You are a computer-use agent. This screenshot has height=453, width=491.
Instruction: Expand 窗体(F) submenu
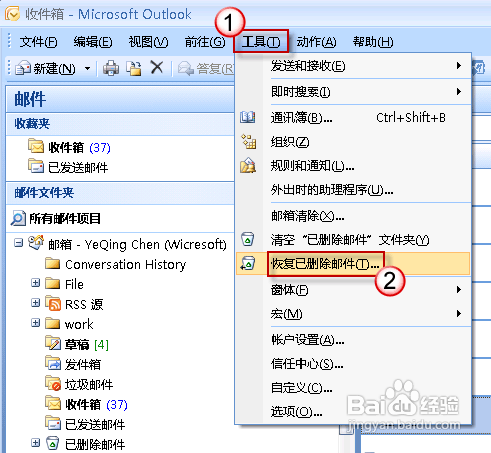coord(353,290)
